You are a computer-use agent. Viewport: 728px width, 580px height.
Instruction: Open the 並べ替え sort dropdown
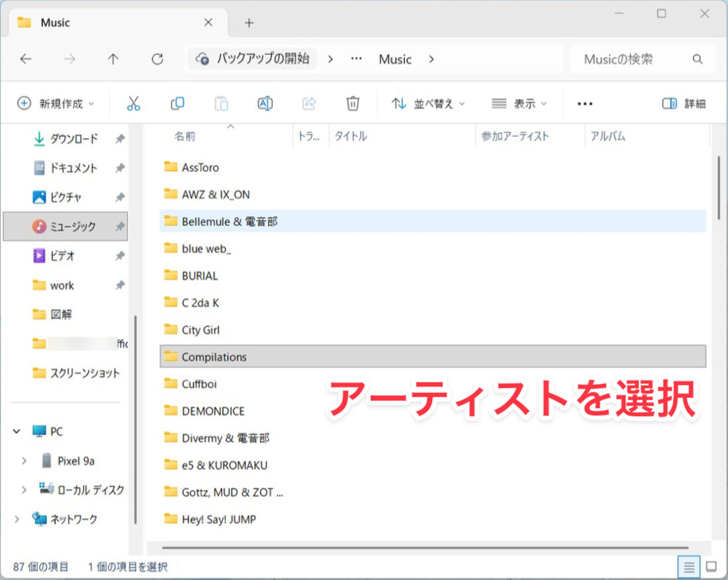(x=428, y=103)
